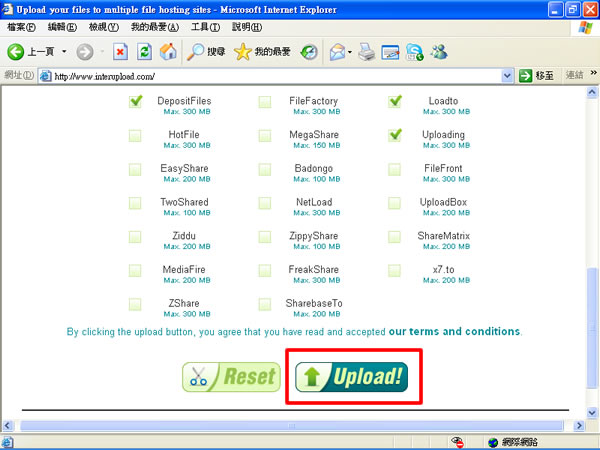Check the NetLoad checkbox
This screenshot has height=450, width=600.
tap(265, 203)
